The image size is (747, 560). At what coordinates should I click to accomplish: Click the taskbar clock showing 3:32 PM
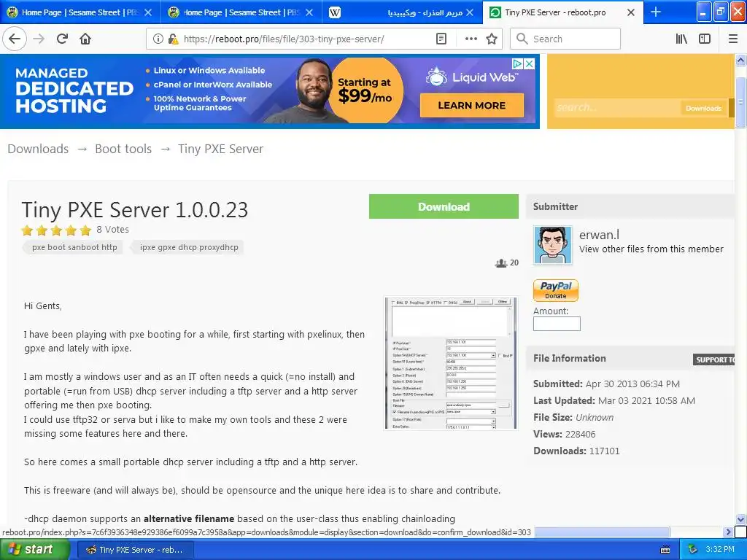coord(719,550)
